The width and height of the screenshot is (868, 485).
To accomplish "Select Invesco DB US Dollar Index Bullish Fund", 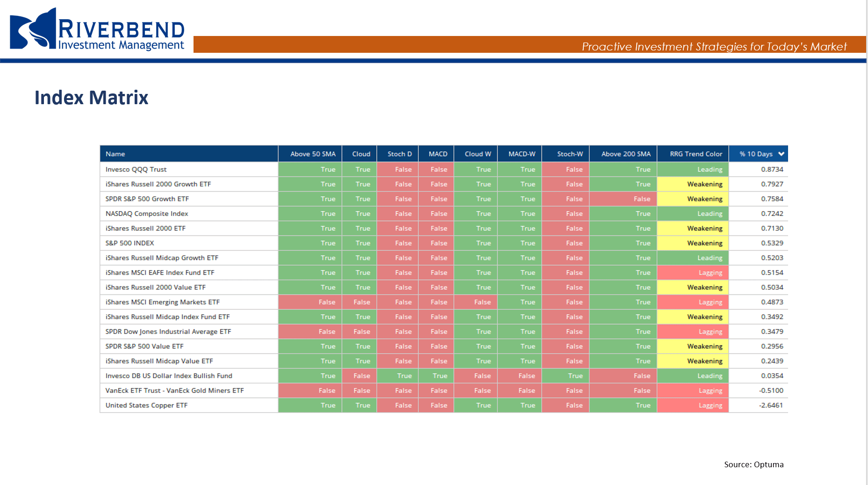I will (x=169, y=376).
